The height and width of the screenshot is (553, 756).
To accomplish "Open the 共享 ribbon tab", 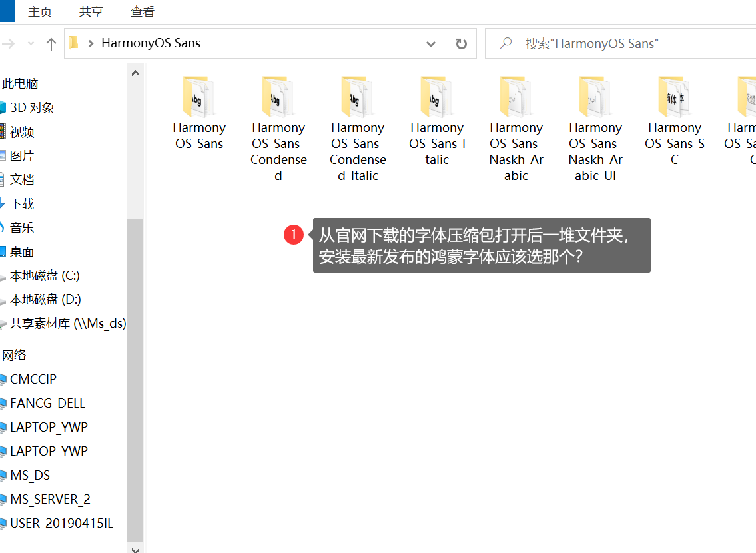I will [91, 11].
